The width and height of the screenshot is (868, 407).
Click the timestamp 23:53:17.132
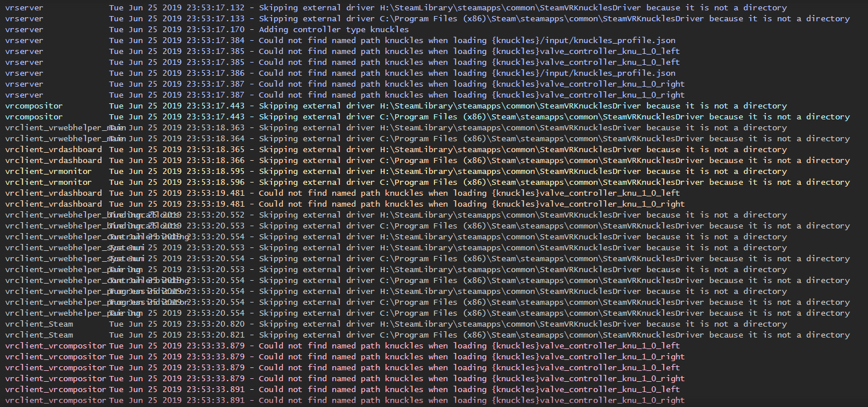click(x=215, y=7)
